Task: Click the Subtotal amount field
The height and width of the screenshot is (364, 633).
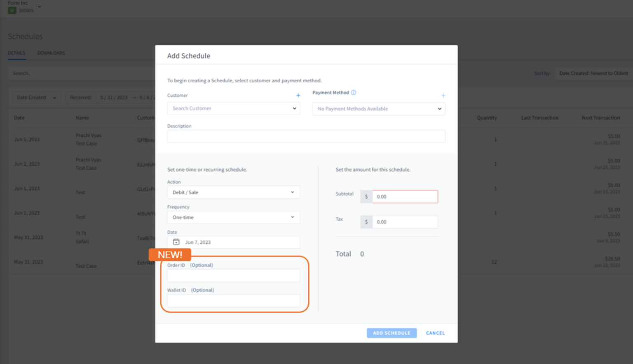Action: (x=405, y=196)
